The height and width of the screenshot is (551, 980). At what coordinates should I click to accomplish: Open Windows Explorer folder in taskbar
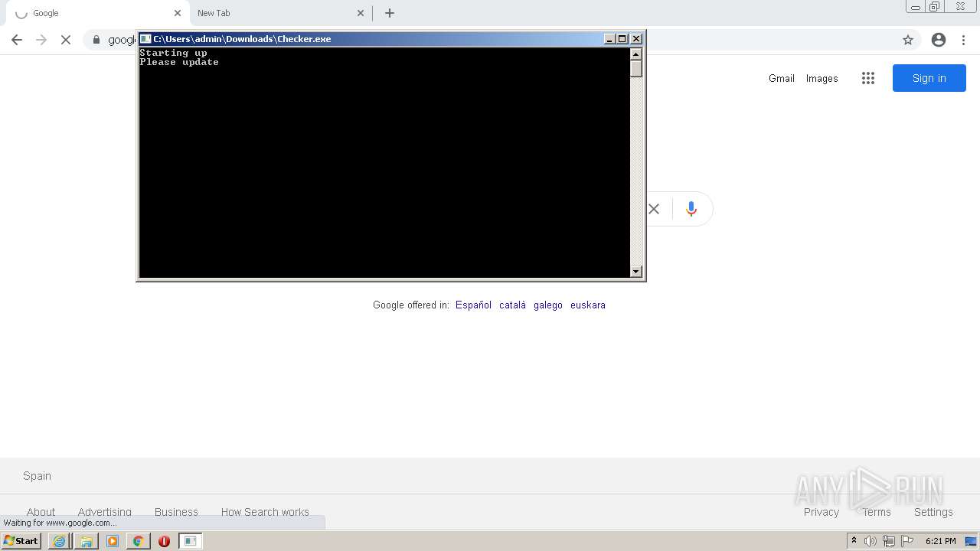coord(87,541)
